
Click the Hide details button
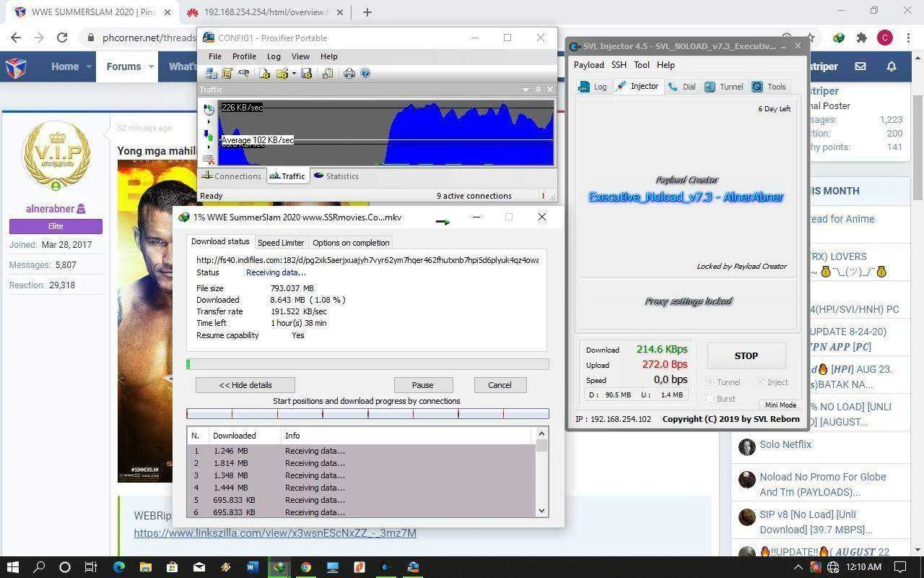pyautogui.click(x=245, y=385)
